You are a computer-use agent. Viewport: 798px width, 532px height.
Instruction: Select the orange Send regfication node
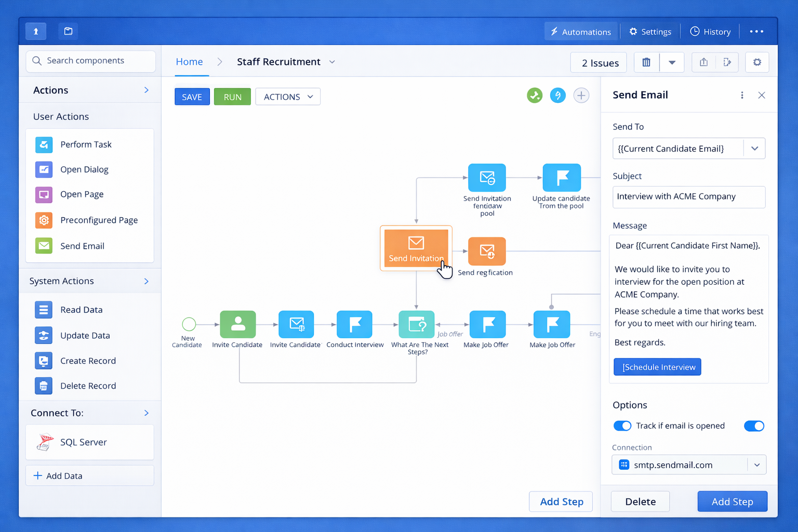click(487, 251)
